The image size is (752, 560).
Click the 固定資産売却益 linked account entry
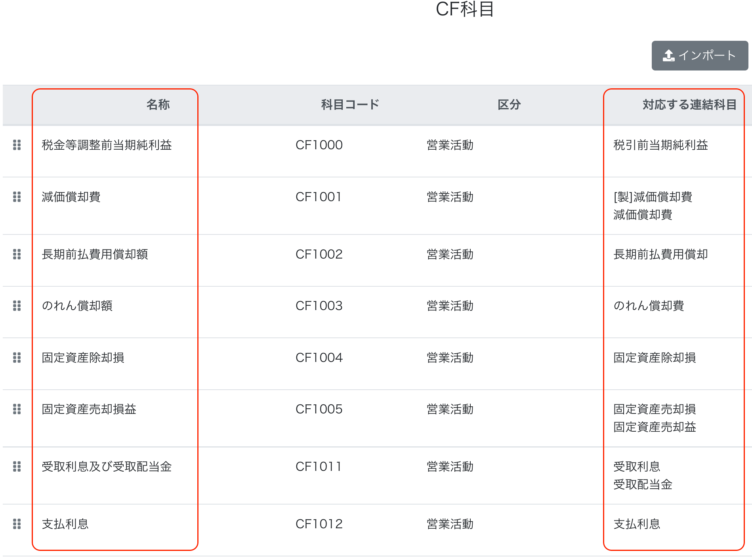(655, 427)
